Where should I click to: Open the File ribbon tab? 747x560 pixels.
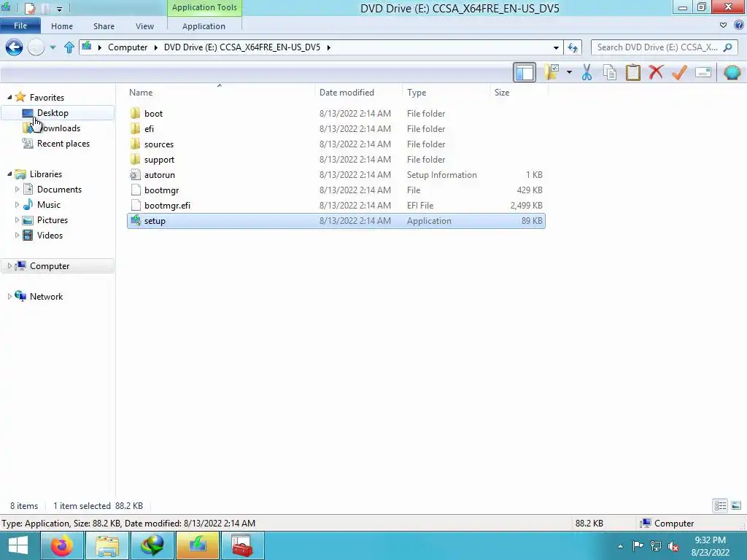click(20, 26)
